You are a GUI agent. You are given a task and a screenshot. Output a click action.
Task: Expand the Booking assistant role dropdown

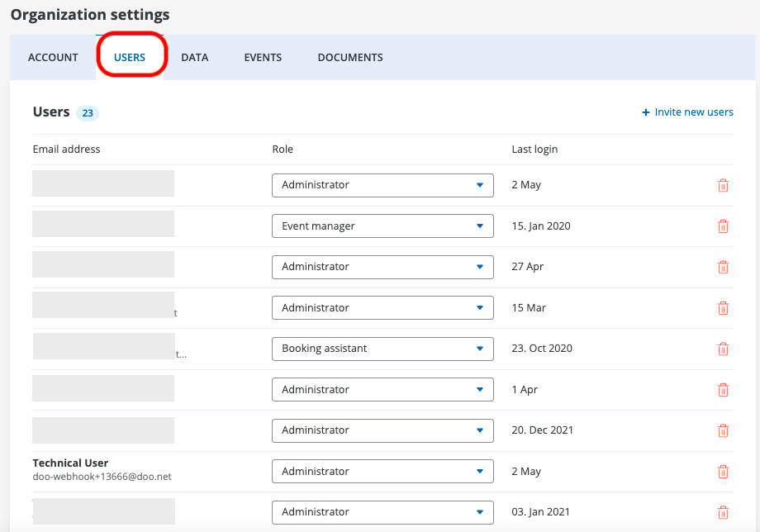point(382,349)
